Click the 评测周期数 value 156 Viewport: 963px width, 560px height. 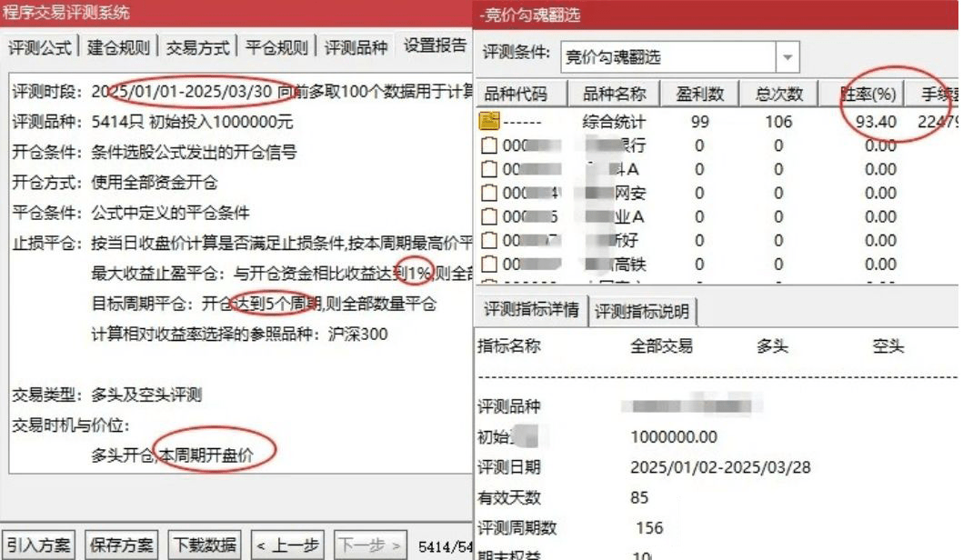tap(649, 528)
